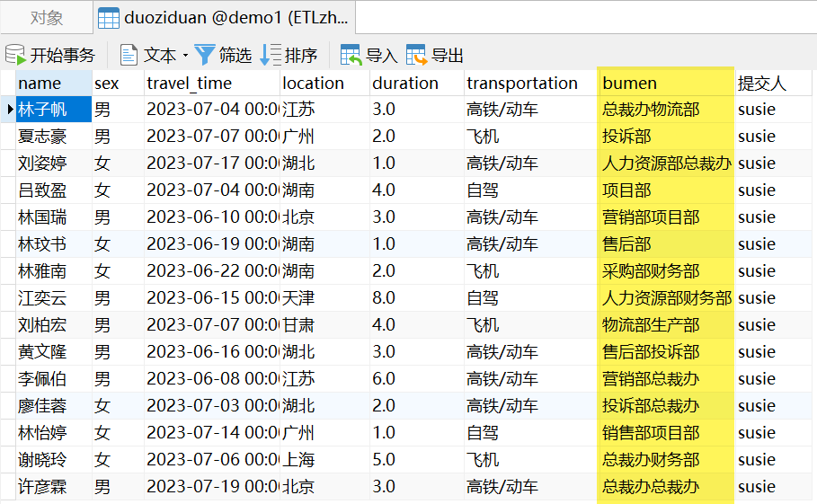
Task: Click the bumen cell 人力资源部财务部
Action: point(666,298)
